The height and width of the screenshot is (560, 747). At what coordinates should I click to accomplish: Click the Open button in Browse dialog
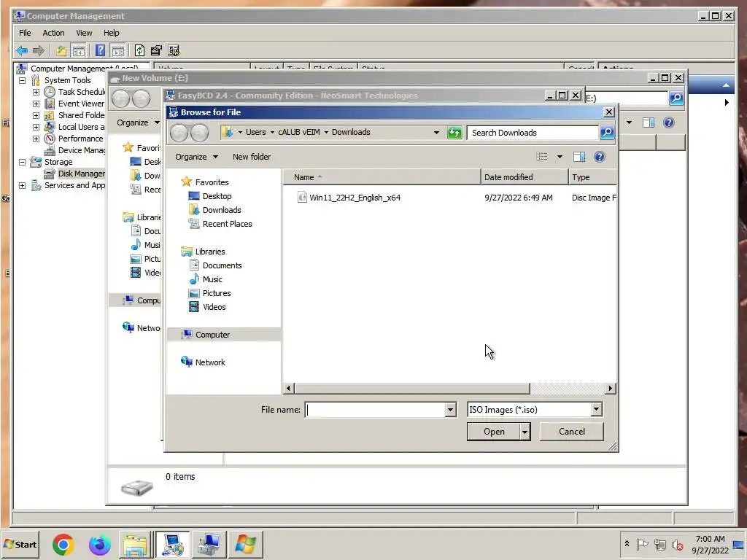494,432
